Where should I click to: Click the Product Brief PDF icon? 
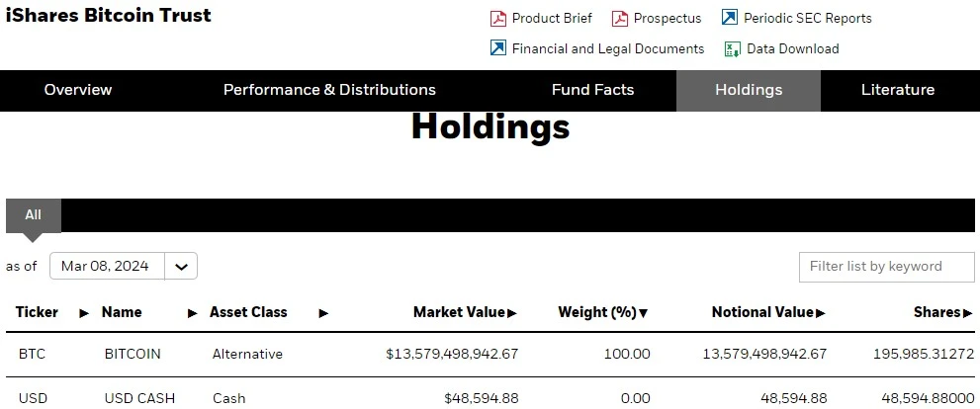(498, 18)
